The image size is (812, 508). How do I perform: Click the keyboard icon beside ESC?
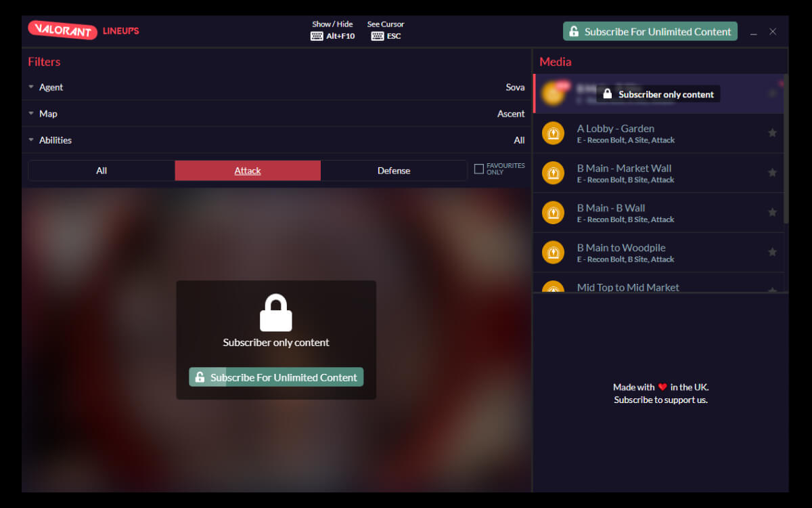(x=377, y=36)
